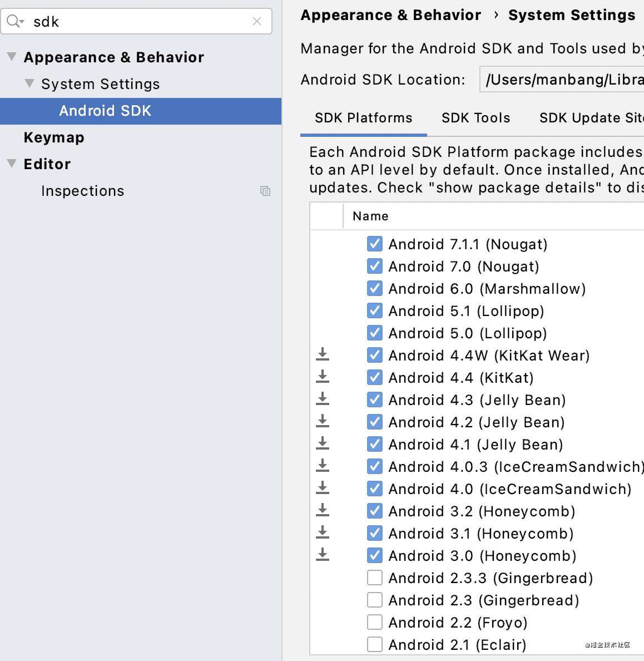Check Android 2.3.3 (Gingerbread)
This screenshot has width=644, height=661.
[375, 578]
